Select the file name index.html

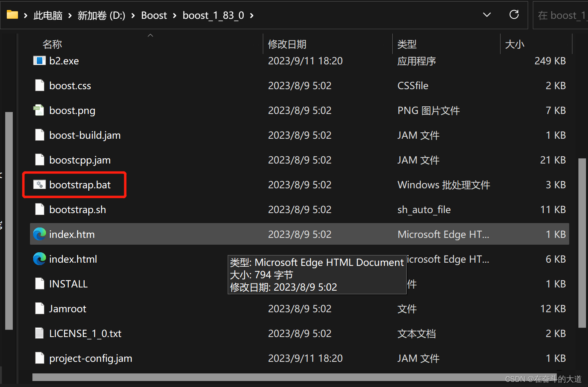[x=73, y=259]
